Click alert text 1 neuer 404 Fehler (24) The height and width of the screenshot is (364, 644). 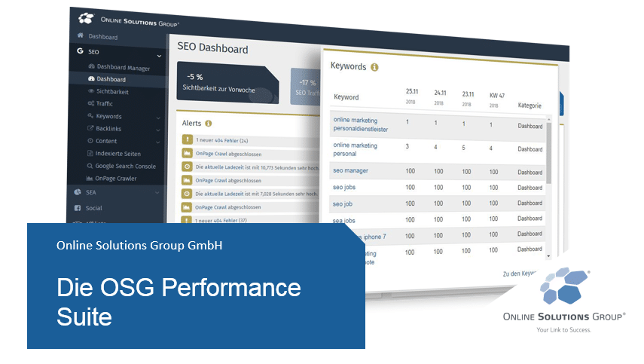[221, 140]
